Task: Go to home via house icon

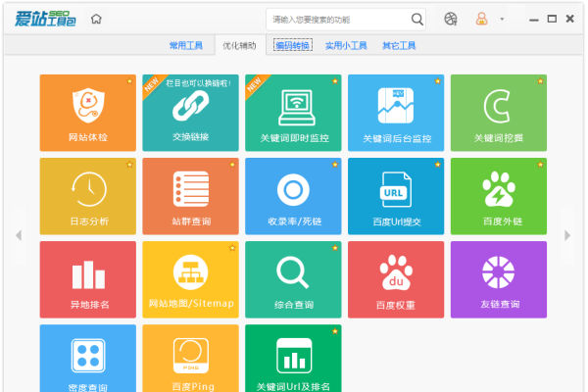Action: pyautogui.click(x=96, y=19)
